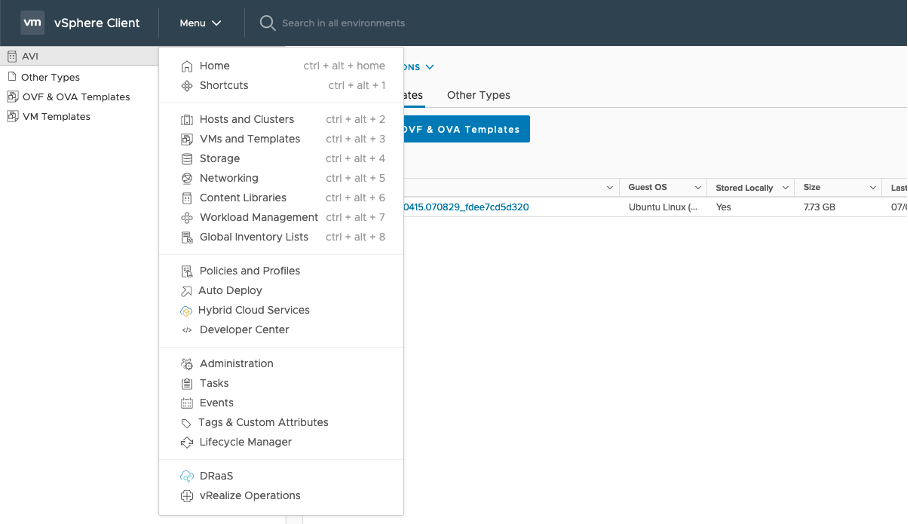Click the Search in all environments field
This screenshot has height=524, width=908.
pos(343,23)
